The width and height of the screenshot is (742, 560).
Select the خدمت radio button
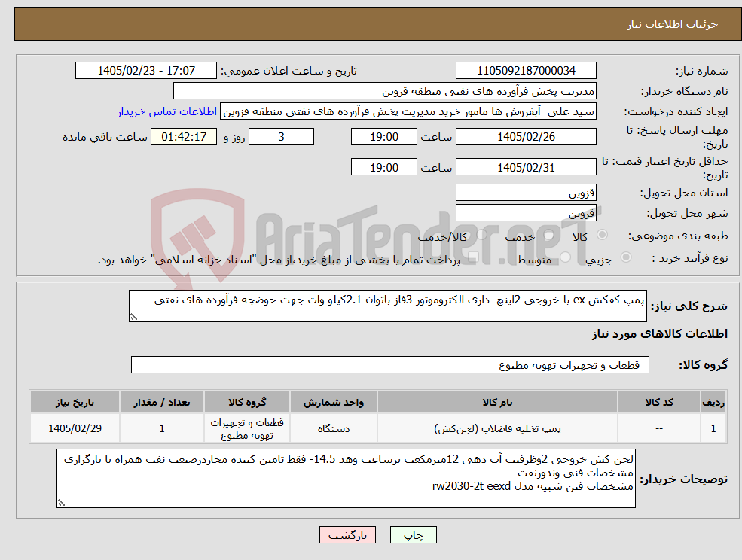point(549,235)
